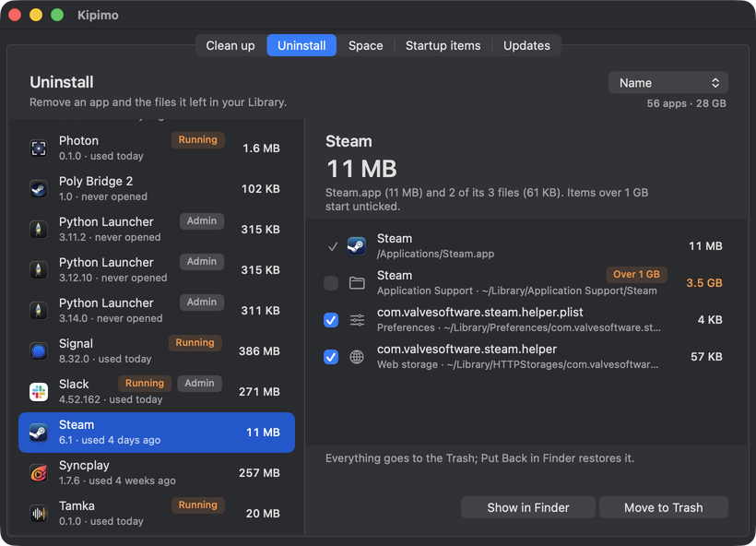Click the checkmark beside /Applications/Steam.app

333,246
